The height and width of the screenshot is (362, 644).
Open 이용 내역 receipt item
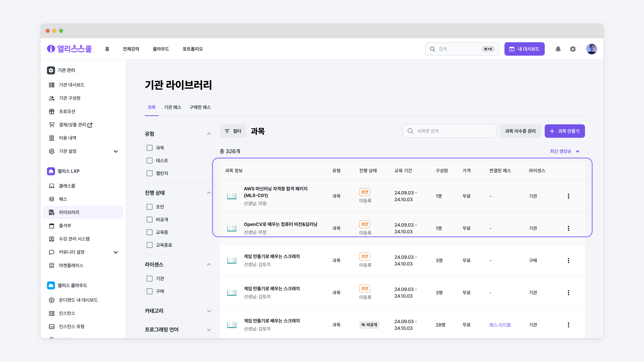(x=83, y=138)
